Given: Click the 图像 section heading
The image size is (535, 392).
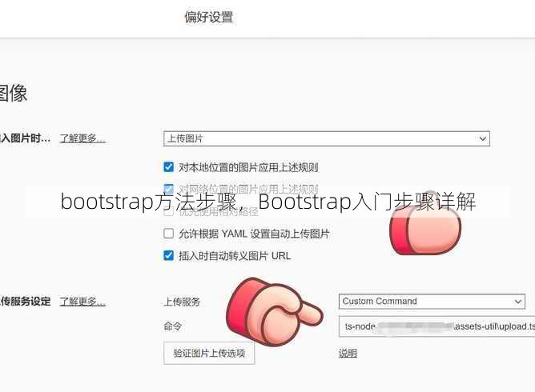Looking at the screenshot, I should 13,93.
